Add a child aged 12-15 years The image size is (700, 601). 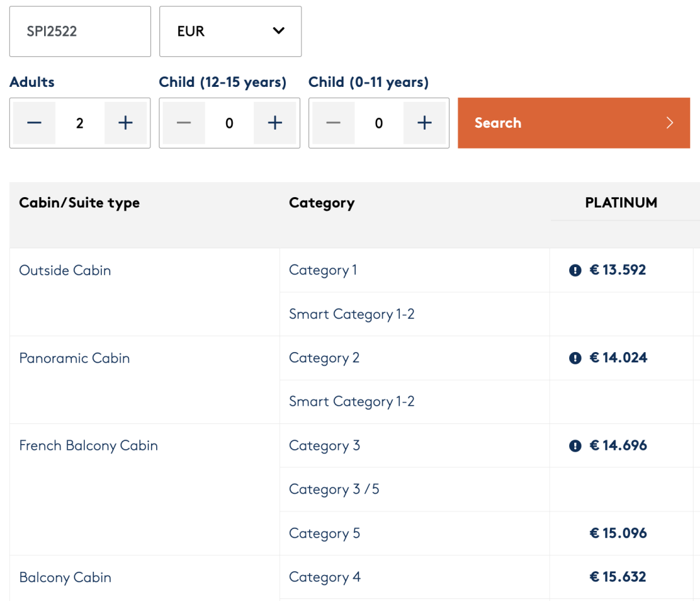[275, 123]
